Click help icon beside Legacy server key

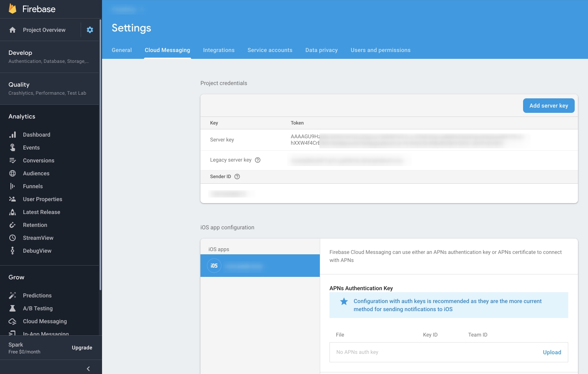(x=258, y=160)
